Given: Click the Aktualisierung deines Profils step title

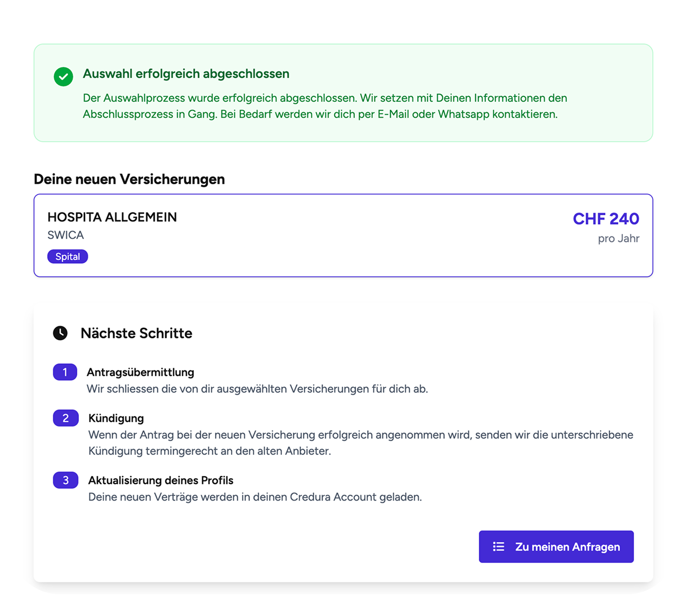Looking at the screenshot, I should click(x=160, y=480).
